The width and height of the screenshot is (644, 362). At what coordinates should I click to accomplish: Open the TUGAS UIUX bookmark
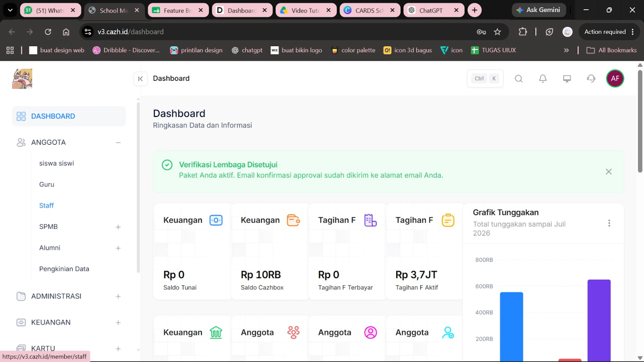coord(493,50)
